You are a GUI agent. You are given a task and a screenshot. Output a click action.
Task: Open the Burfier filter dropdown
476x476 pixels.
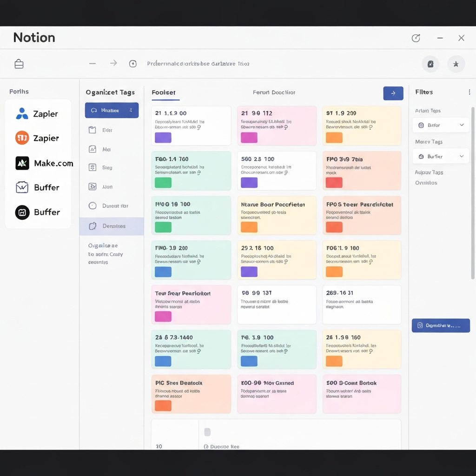[440, 156]
